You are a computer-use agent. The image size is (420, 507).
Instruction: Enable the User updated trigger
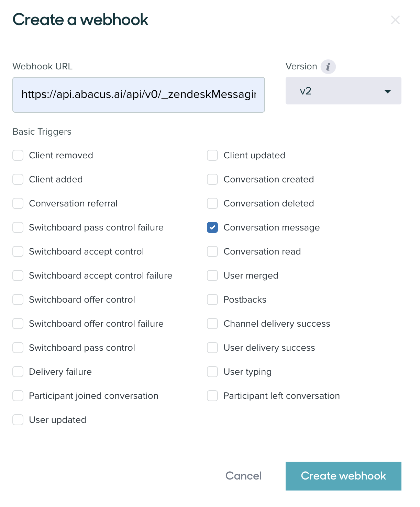(x=18, y=420)
